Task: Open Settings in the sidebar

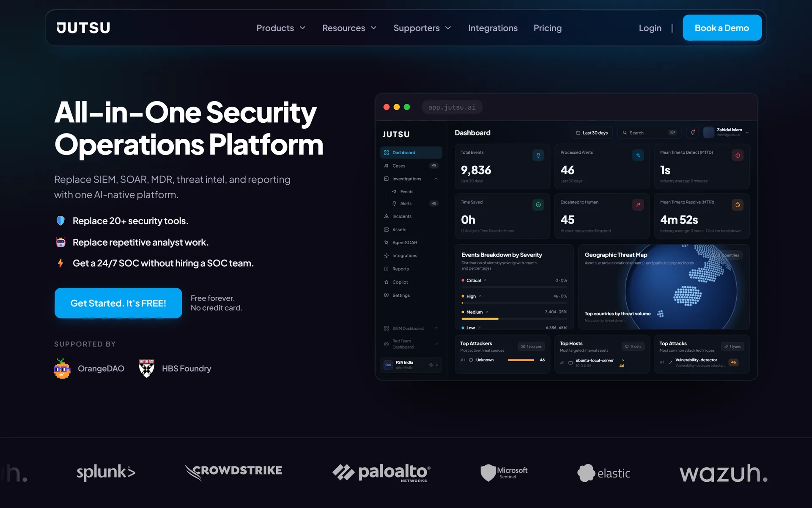Action: 411,295
